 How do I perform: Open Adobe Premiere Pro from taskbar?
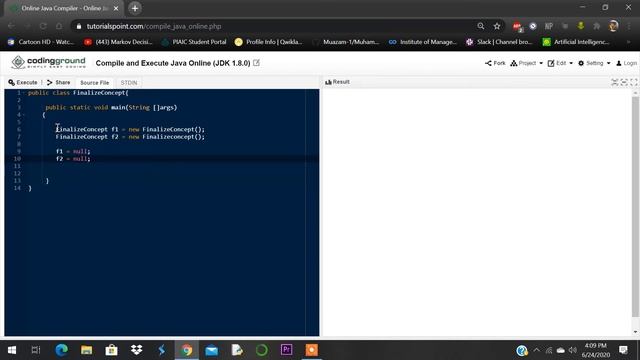[287, 350]
